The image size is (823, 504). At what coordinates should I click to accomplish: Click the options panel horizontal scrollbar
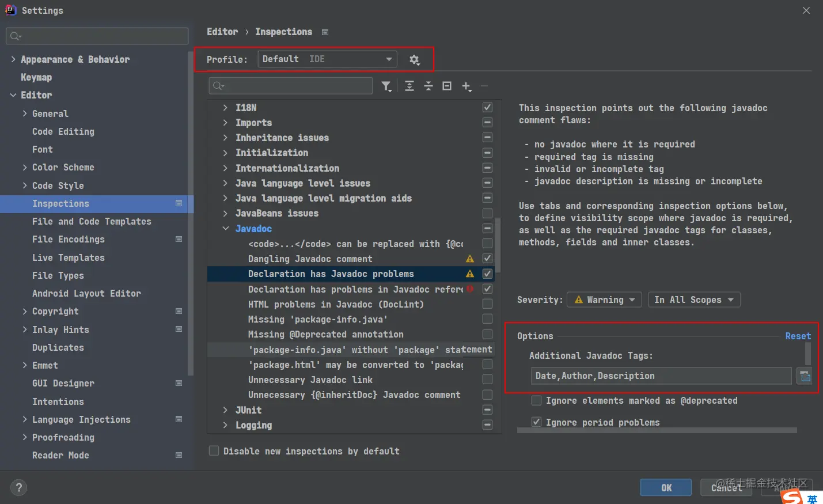657,430
